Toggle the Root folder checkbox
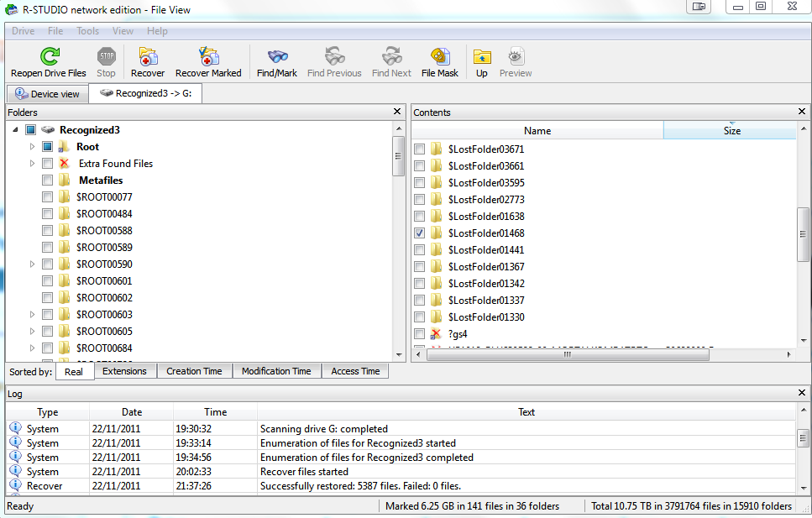The height and width of the screenshot is (518, 812). [47, 147]
